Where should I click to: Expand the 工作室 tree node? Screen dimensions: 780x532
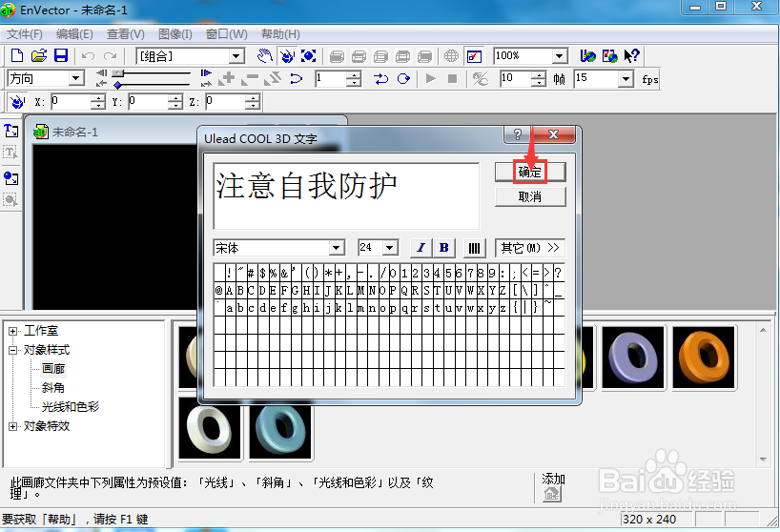tap(12, 331)
